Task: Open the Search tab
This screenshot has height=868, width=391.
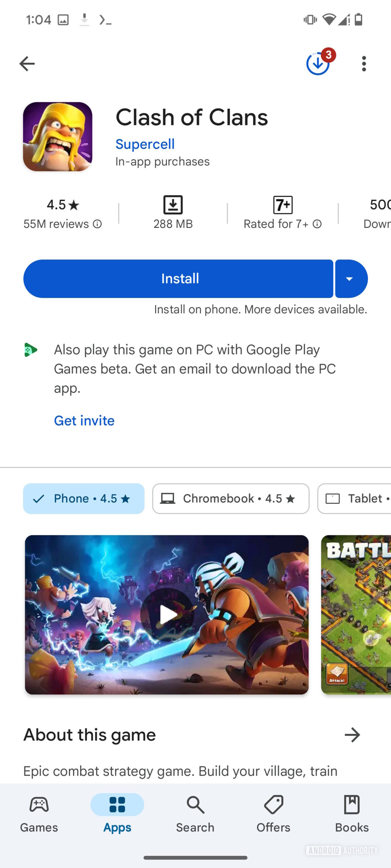Action: [195, 814]
